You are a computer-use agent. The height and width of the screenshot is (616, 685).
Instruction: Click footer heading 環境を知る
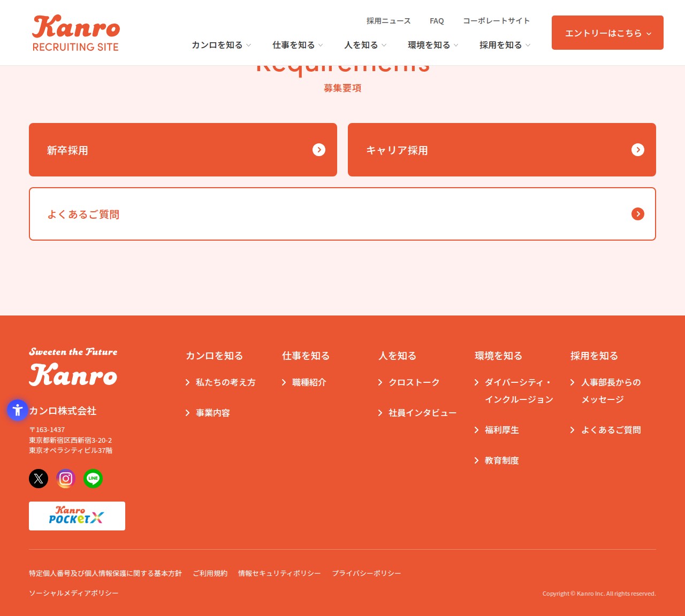[x=498, y=356]
